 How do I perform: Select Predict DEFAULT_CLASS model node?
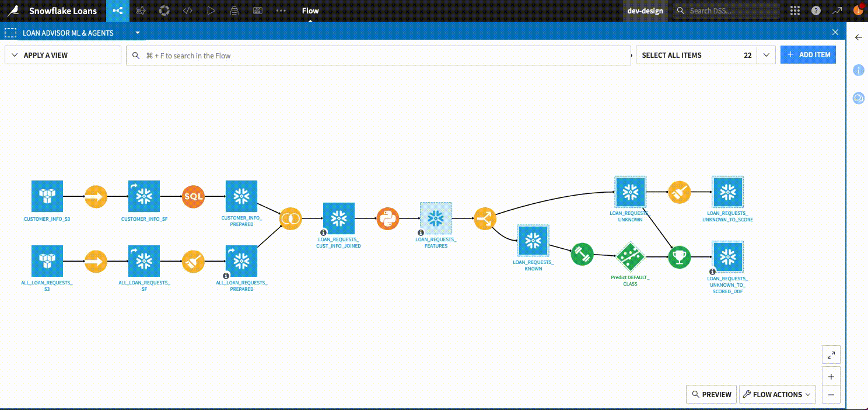(x=630, y=257)
